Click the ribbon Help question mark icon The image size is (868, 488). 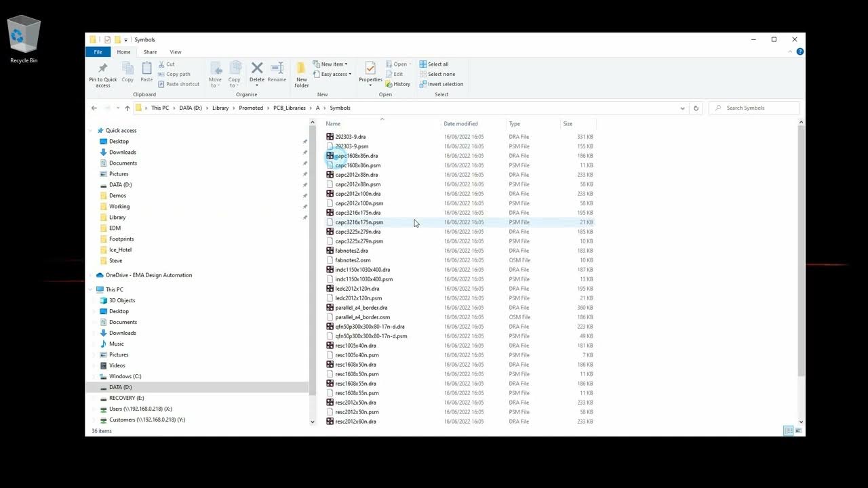(x=800, y=52)
